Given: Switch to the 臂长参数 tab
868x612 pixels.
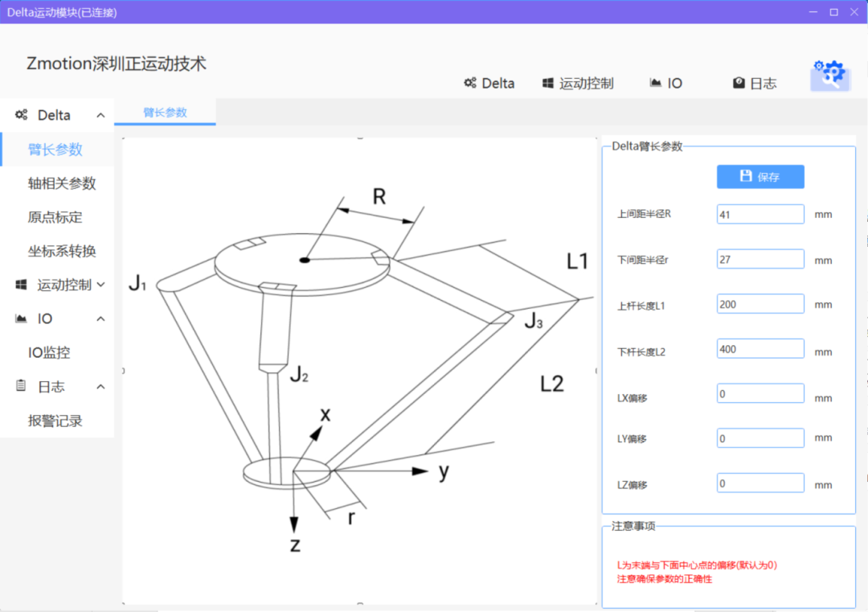Looking at the screenshot, I should tap(165, 113).
